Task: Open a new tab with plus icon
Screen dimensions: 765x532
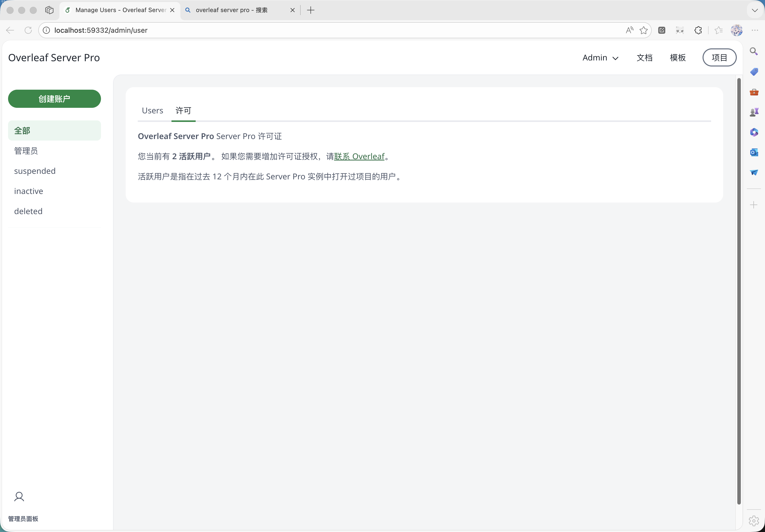Action: 310,10
